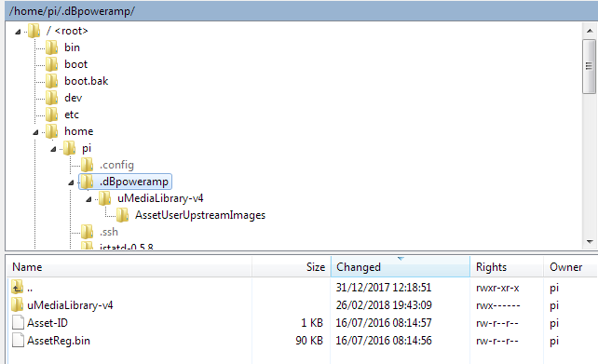This screenshot has height=364, width=598.
Task: Collapse the home folder node
Action: (x=35, y=132)
